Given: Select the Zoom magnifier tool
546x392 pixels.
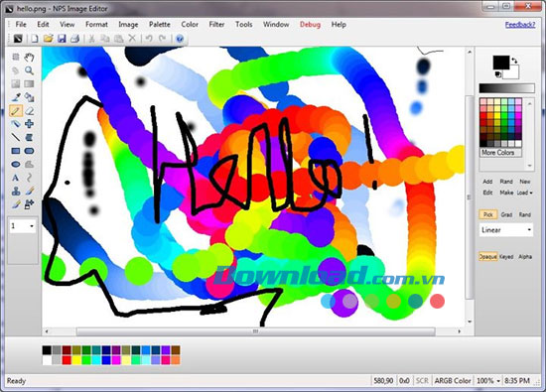Looking at the screenshot, I should click(x=29, y=70).
